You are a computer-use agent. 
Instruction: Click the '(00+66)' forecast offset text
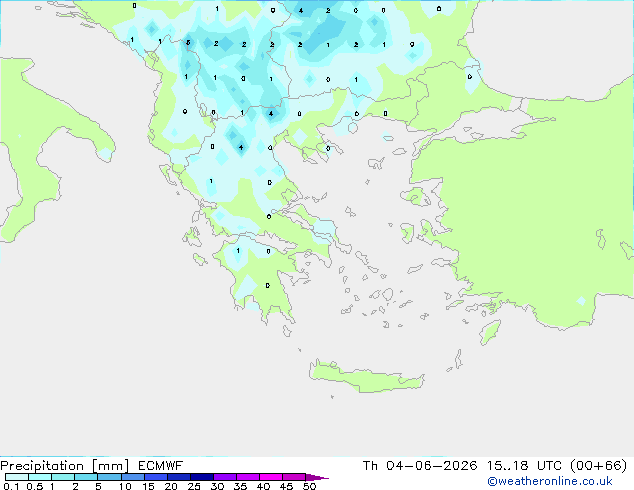(598, 466)
